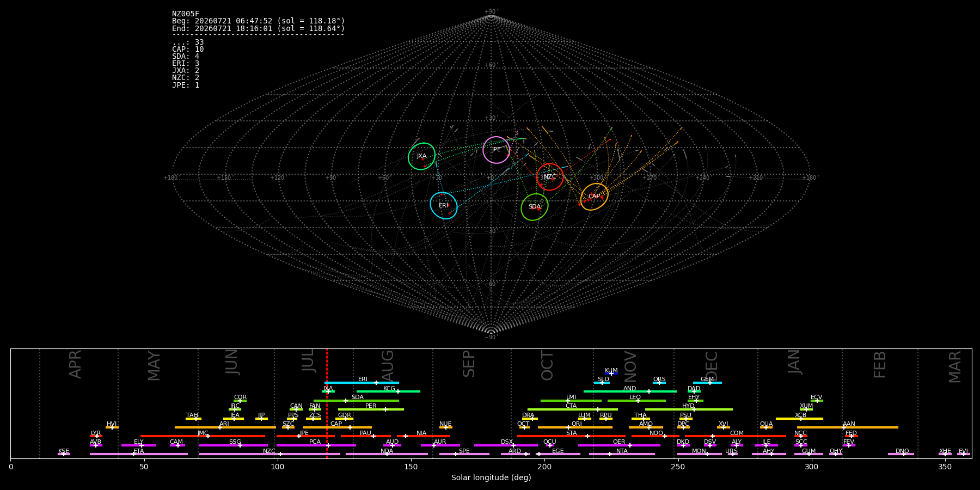The image size is (980, 490).
Task: Click the AUG month label
Action: tap(388, 366)
